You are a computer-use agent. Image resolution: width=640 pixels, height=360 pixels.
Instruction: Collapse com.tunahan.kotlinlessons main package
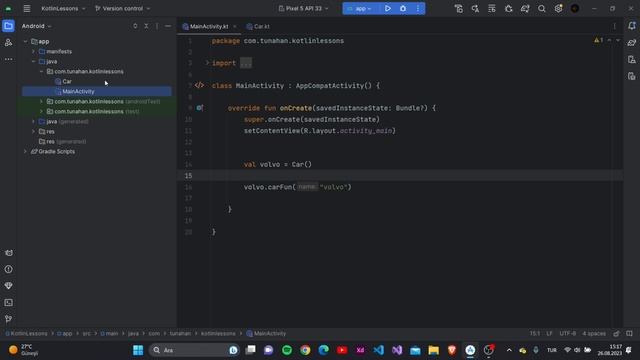coord(41,71)
